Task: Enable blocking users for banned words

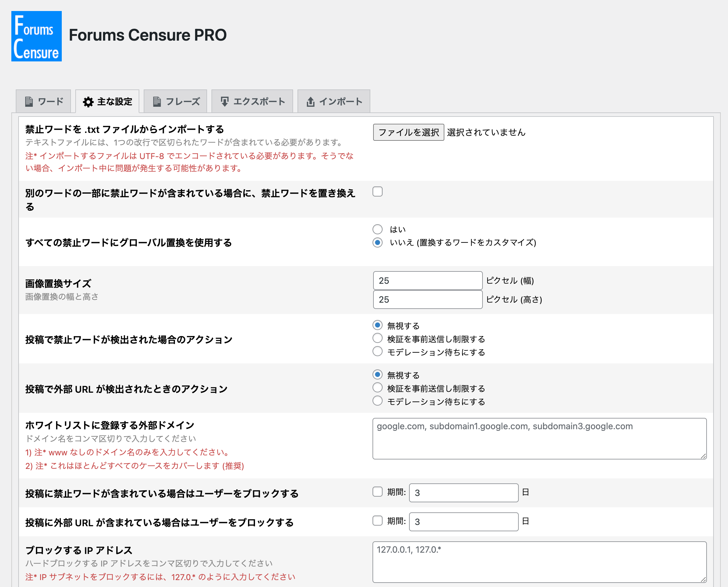Action: coord(377,492)
